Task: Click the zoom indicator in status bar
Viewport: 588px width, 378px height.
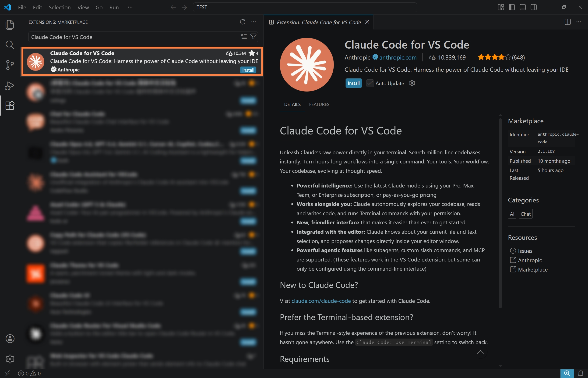Action: (567, 373)
